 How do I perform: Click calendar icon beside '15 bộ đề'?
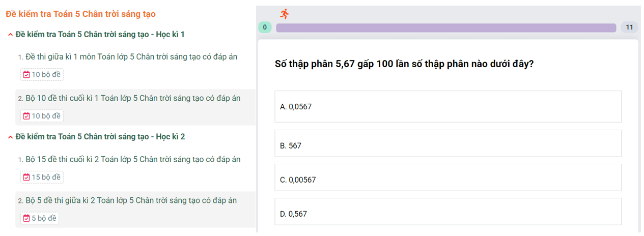click(26, 178)
